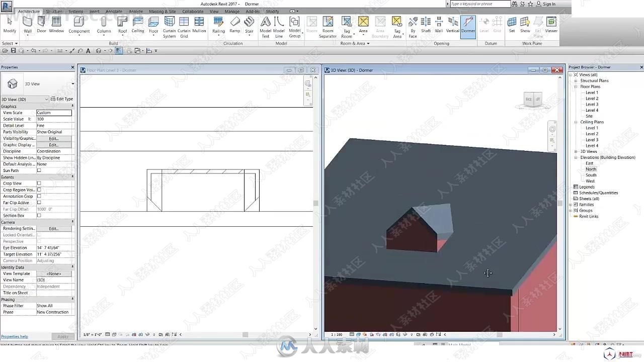Screen dimensions: 644x362
Task: Open the Structure ribbon tab
Action: 54,11
